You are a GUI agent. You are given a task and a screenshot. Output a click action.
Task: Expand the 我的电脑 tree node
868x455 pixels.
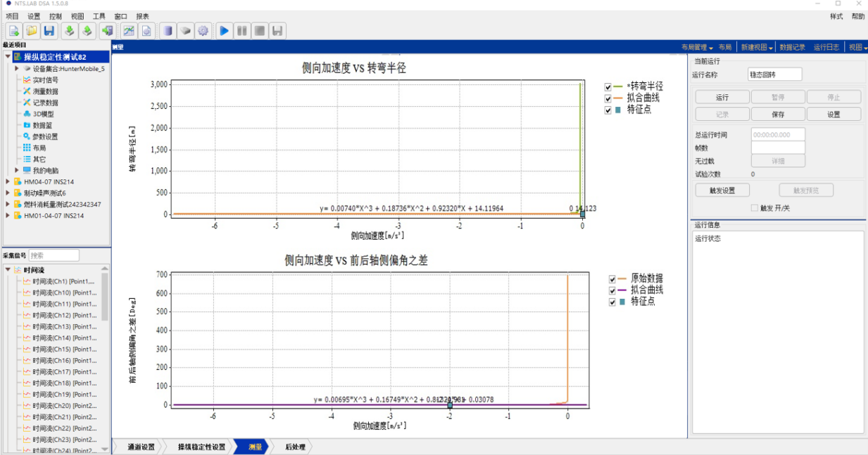click(x=17, y=171)
